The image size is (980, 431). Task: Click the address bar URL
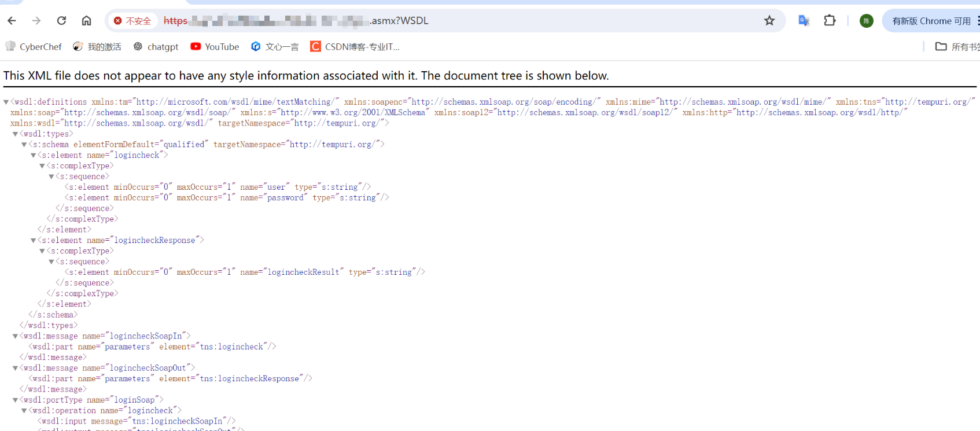(x=296, y=21)
